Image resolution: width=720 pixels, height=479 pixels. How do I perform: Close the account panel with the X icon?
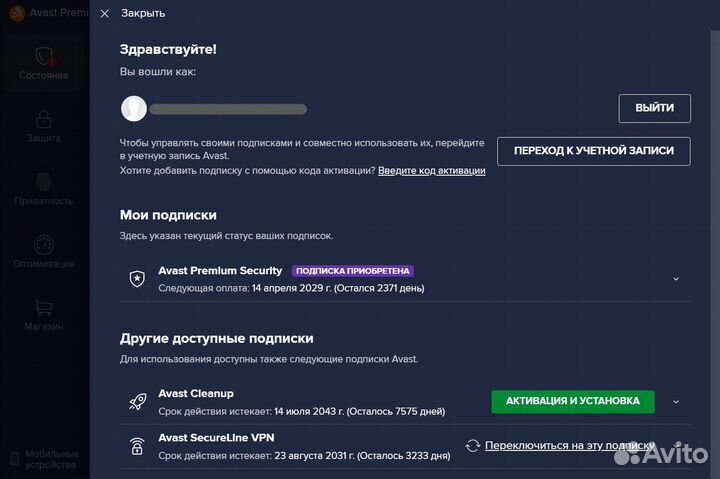click(x=105, y=14)
